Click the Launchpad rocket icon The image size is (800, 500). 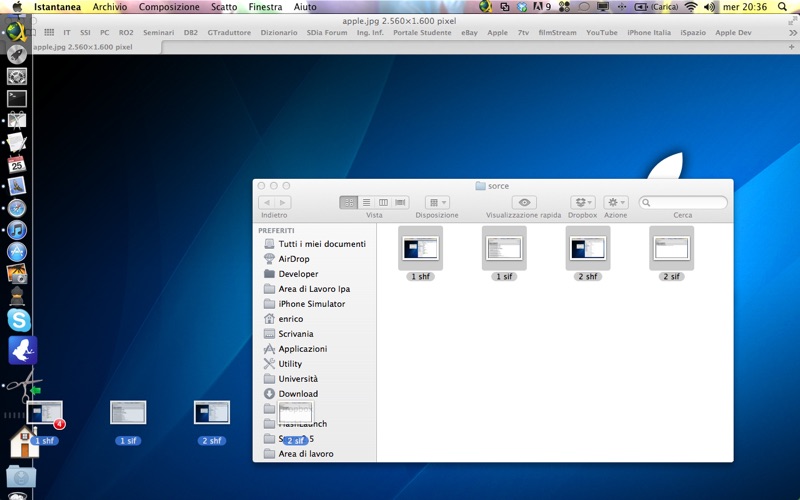pos(17,53)
